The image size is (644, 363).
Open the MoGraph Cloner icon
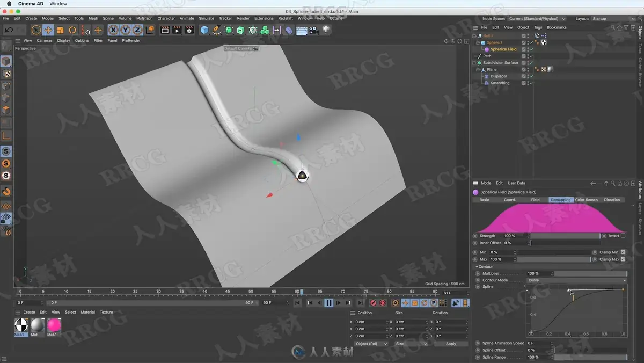[265, 30]
